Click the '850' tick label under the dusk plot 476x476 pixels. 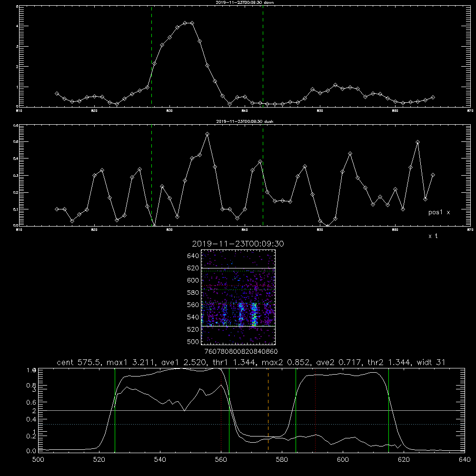click(x=320, y=230)
